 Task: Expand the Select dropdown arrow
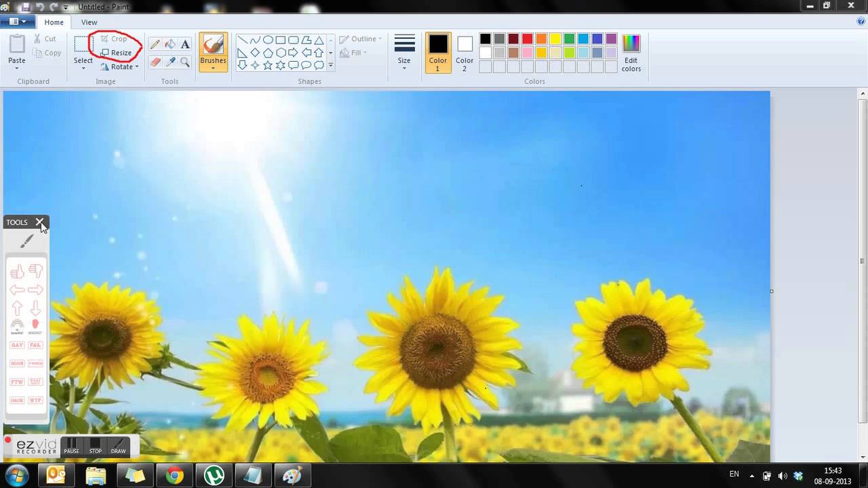(83, 68)
